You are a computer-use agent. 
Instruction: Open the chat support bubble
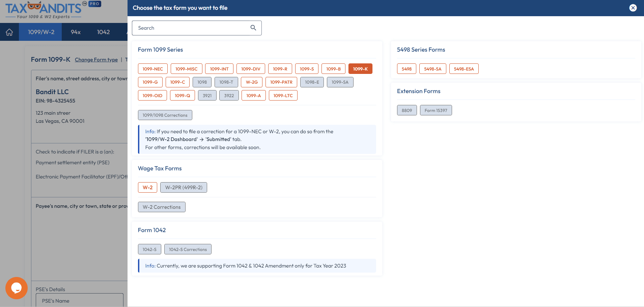[x=16, y=288]
